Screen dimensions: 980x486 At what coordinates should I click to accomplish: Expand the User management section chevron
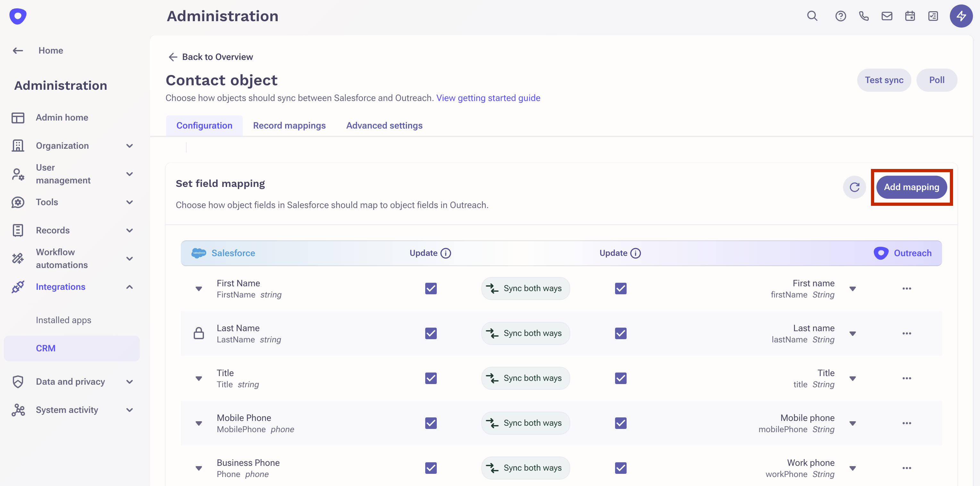129,174
